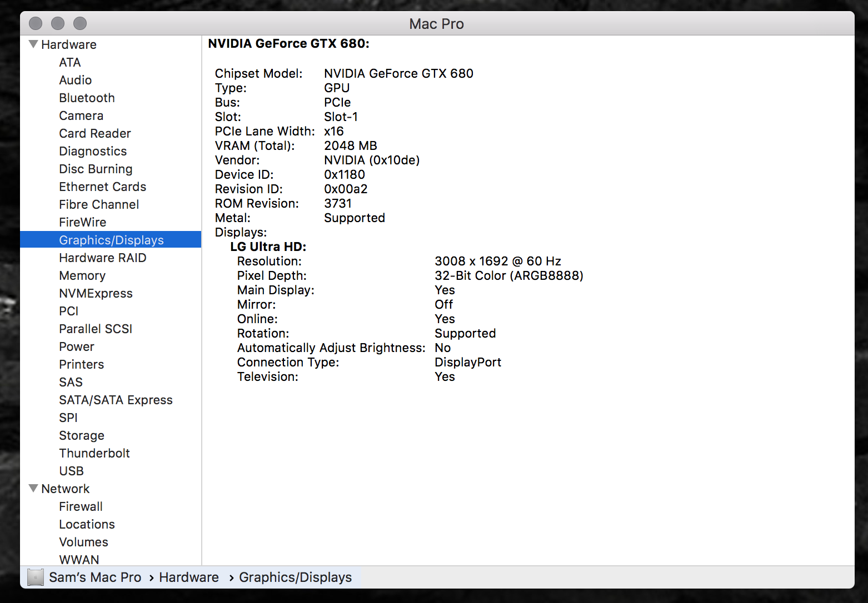Viewport: 868px width, 603px height.
Task: Select the highlighted Graphics/Displays sidebar item
Action: (111, 239)
